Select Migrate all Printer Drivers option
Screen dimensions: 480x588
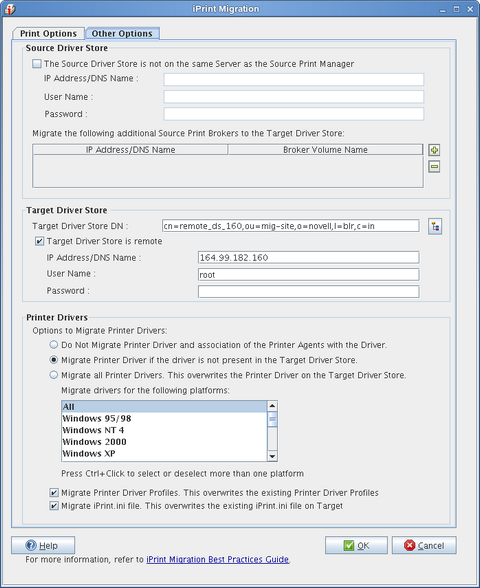point(54,375)
